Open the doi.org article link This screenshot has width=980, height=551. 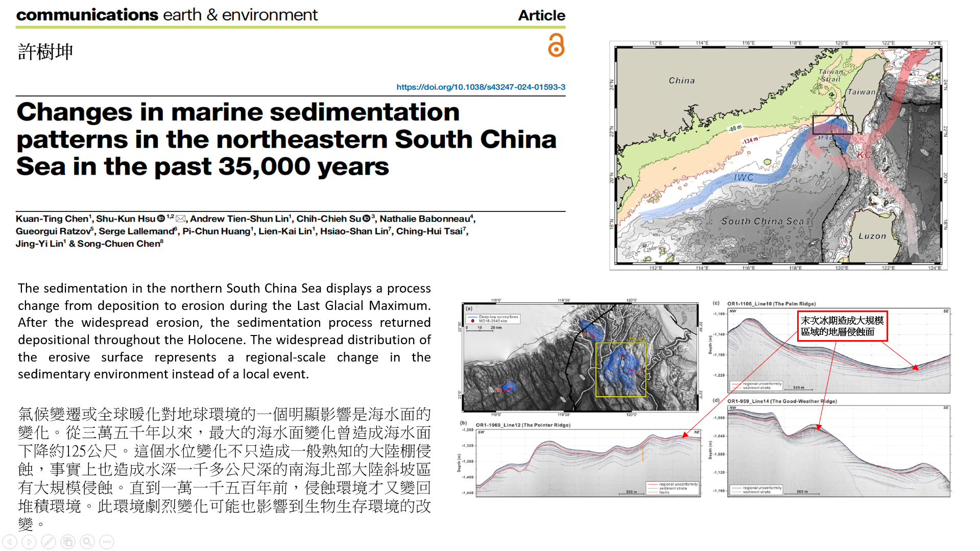(481, 87)
